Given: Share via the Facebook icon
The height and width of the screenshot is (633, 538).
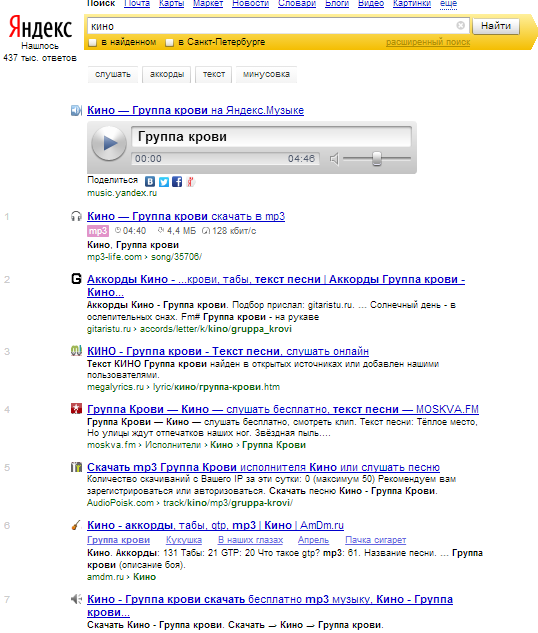Looking at the screenshot, I should pos(177,182).
